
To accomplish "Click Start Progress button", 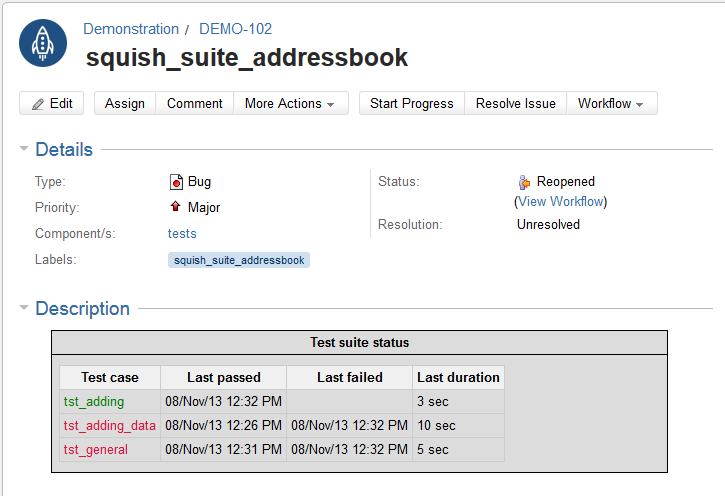I will 411,104.
